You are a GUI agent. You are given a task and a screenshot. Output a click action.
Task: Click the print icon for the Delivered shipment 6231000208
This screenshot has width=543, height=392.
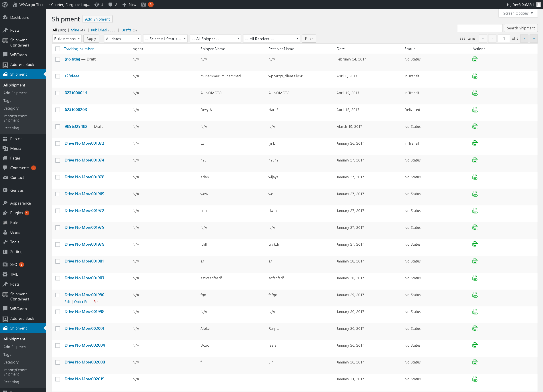(475, 110)
